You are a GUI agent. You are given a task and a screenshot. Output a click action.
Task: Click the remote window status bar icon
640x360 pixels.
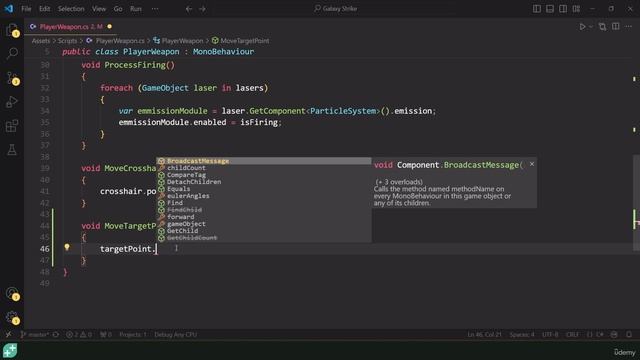[x=8, y=335]
